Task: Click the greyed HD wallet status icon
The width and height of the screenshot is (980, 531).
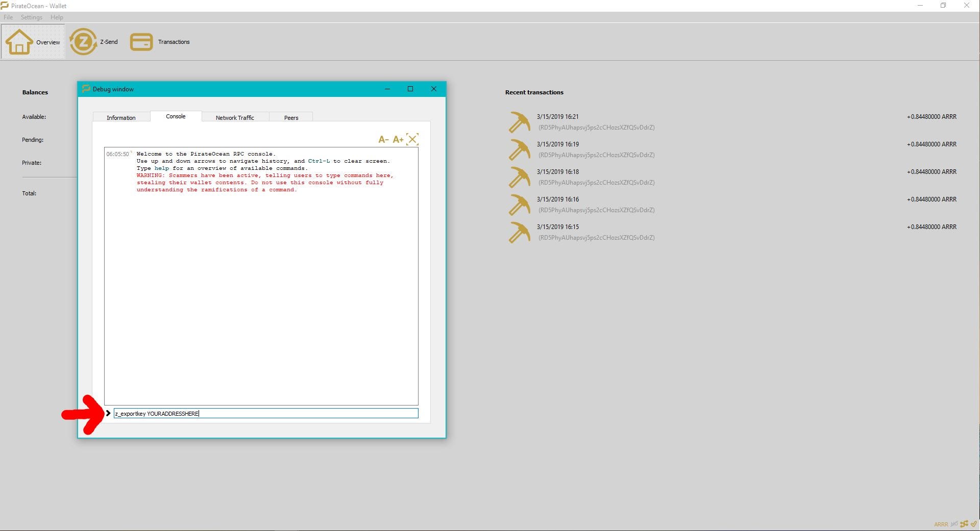Action: coord(954,524)
